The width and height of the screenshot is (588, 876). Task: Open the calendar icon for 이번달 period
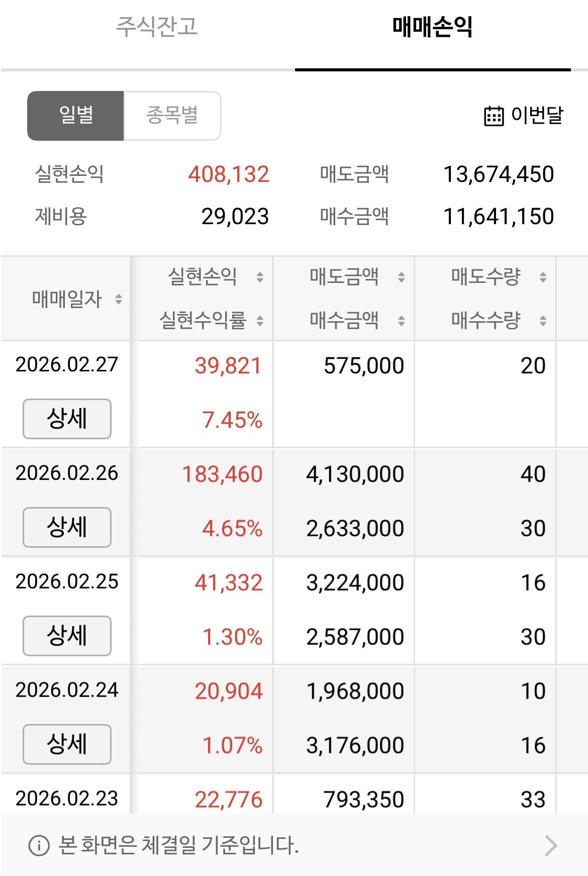[x=494, y=116]
